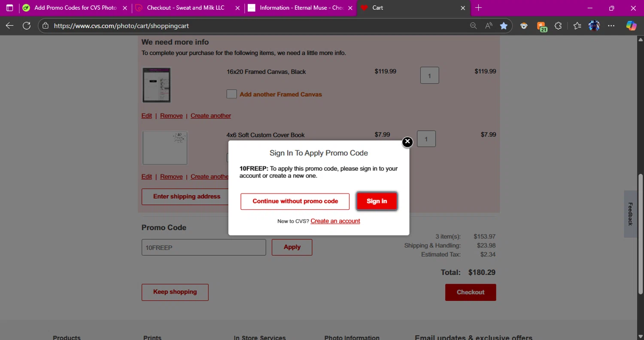Screen dimensions: 644x340
Task: Click the Framed Canvas thumbnail
Action: [x=156, y=85]
